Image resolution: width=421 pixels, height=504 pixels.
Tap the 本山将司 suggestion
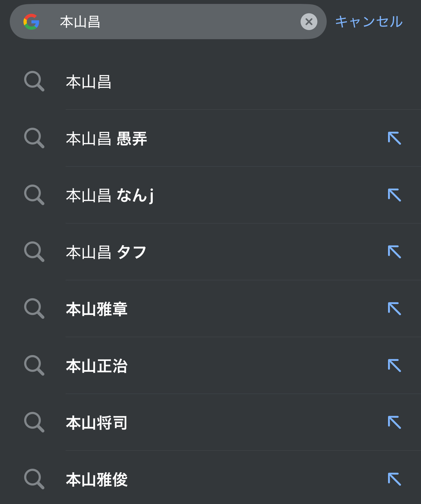tap(97, 423)
